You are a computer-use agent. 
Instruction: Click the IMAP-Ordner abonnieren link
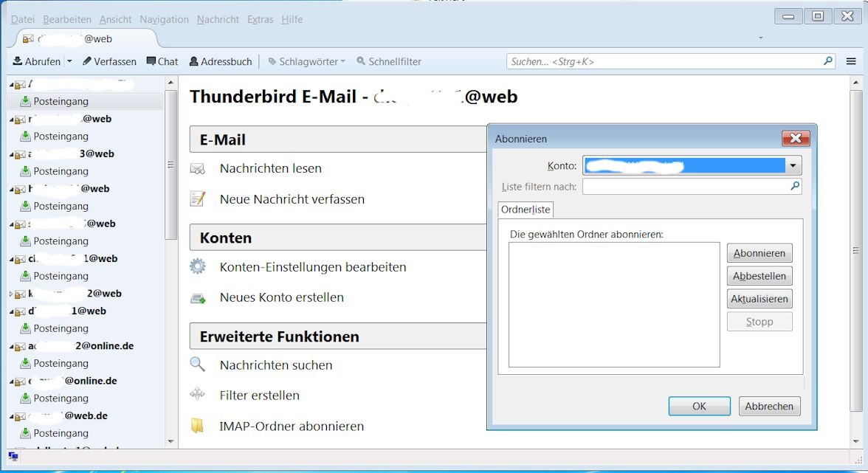click(x=292, y=427)
